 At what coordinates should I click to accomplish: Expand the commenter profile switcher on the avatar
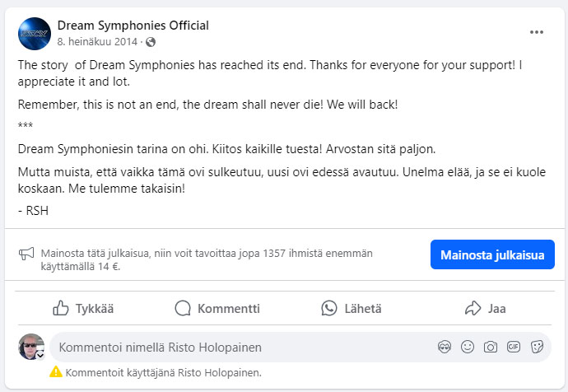click(x=40, y=354)
